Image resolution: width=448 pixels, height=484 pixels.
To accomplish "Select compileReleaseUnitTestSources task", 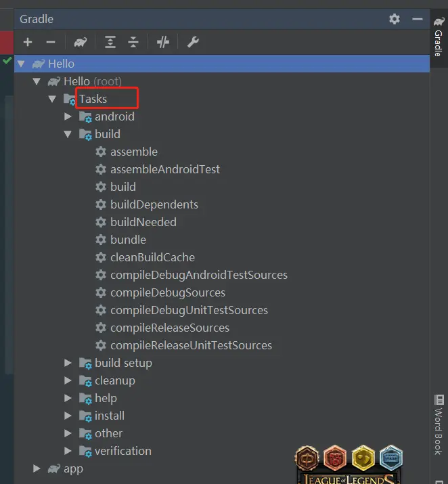I will (192, 345).
